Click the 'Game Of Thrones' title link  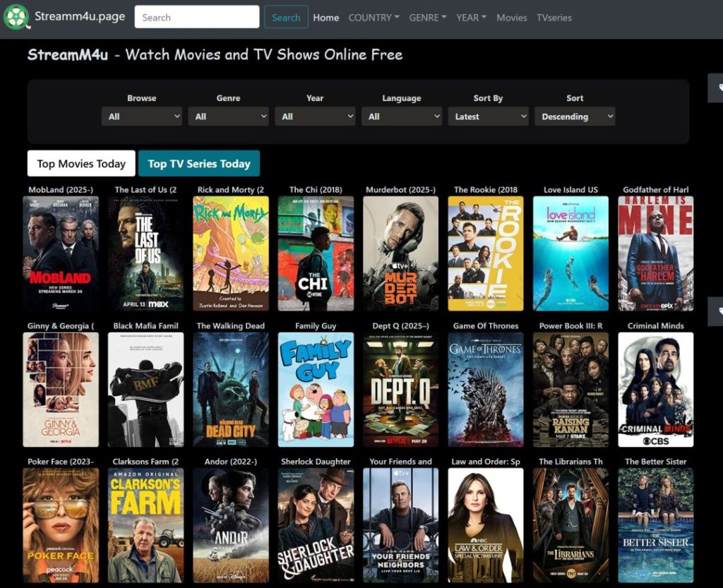click(x=486, y=326)
